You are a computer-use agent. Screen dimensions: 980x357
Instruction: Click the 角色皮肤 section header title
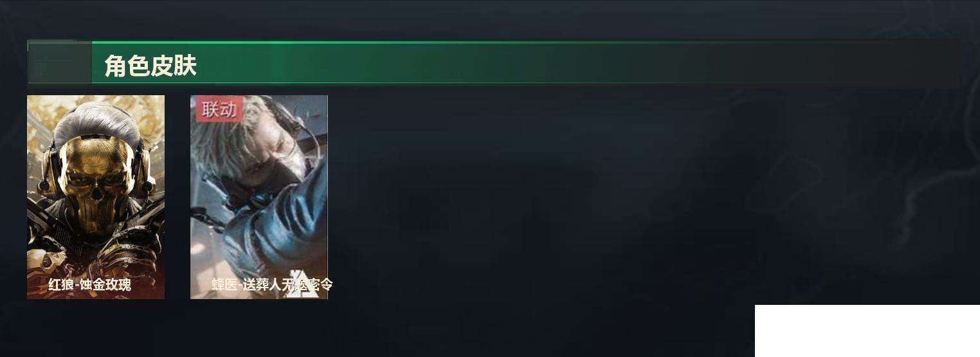150,66
